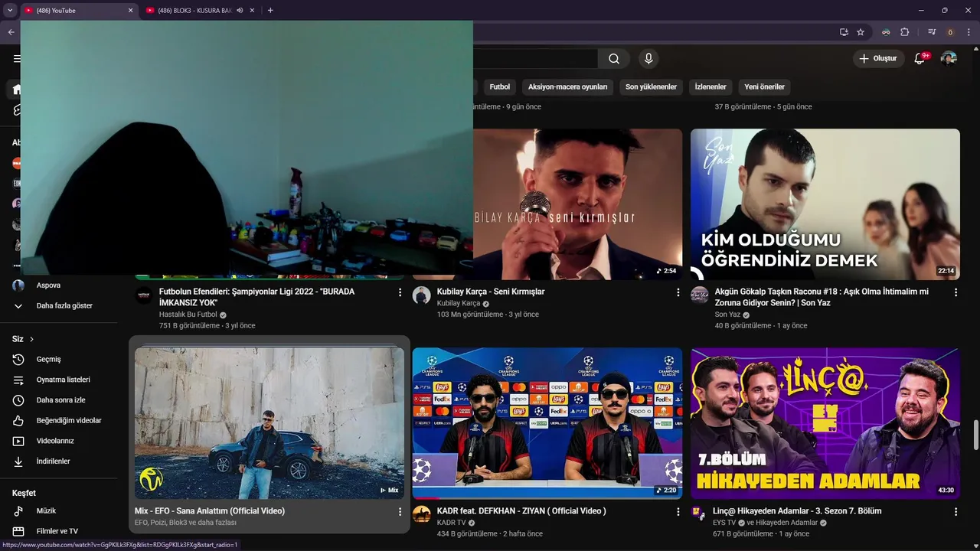Select the Aksiyon-macera oyunları chip
Viewport: 980px width, 551px height.
(567, 86)
